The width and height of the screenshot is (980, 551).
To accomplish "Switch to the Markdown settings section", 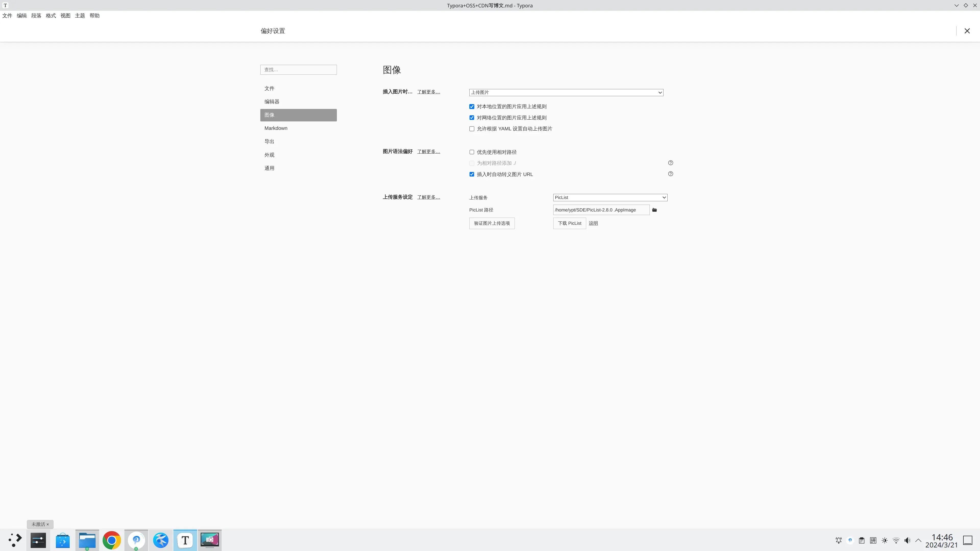I will 276,128.
